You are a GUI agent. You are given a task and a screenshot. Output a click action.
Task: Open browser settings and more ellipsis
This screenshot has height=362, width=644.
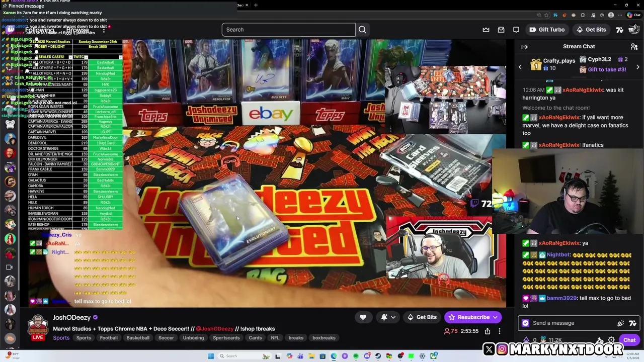(x=620, y=15)
